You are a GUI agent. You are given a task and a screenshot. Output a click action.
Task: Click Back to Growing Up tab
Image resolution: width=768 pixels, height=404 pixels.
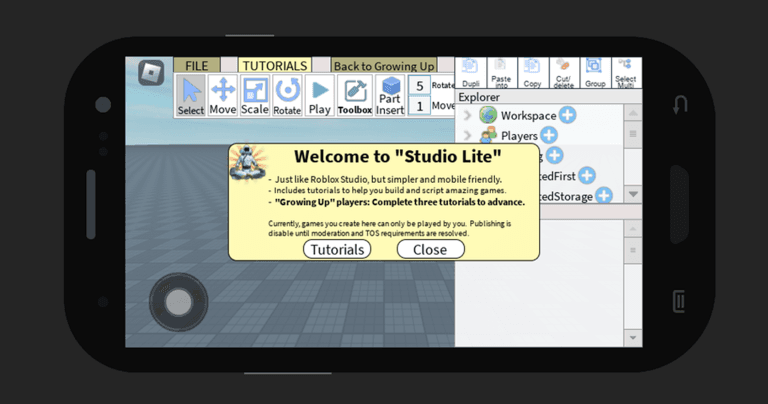(x=384, y=66)
